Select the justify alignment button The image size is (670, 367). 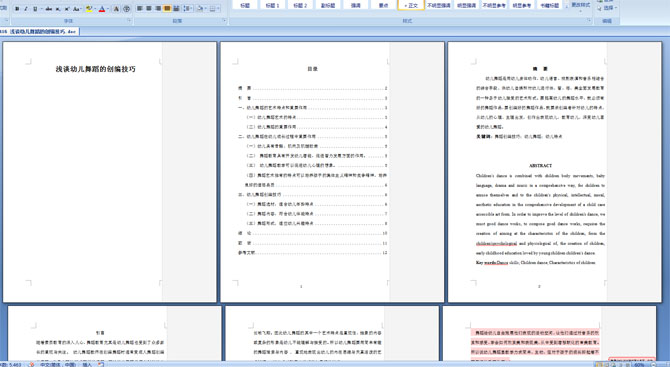[x=167, y=9]
